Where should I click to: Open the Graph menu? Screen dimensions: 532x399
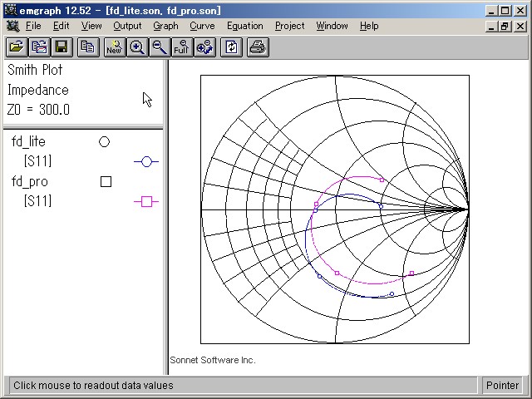(x=165, y=26)
